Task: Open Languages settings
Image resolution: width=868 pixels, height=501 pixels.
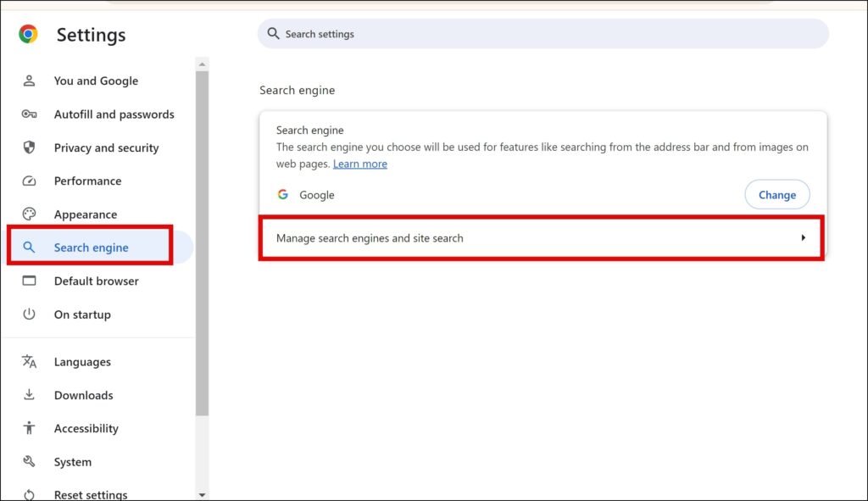Action: (x=82, y=361)
